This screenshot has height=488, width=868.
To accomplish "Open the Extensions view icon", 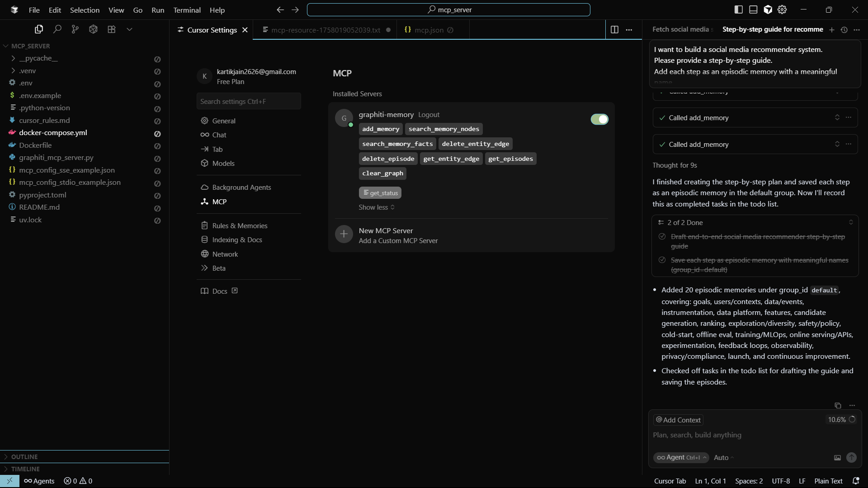I will tap(111, 29).
